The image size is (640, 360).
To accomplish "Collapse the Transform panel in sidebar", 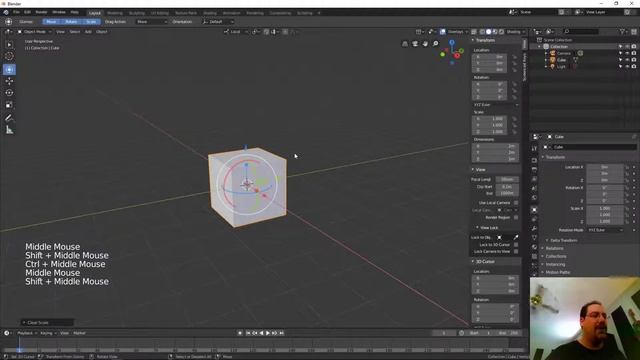I will [484, 40].
